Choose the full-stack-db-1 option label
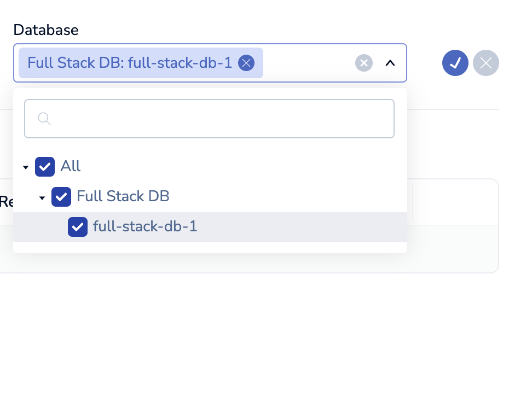 [x=145, y=226]
